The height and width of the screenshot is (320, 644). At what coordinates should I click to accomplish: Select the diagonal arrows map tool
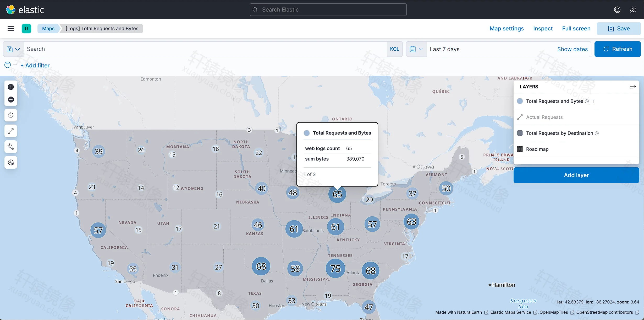(x=11, y=131)
